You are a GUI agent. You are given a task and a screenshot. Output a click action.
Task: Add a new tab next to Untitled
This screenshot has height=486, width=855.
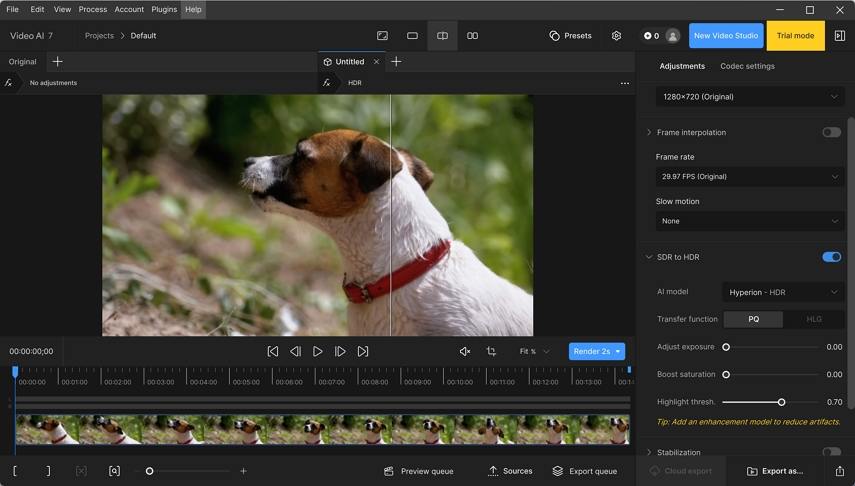pyautogui.click(x=396, y=62)
